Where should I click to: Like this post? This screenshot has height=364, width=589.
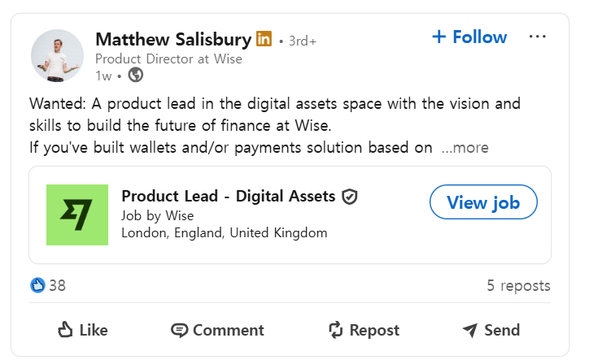coord(83,330)
